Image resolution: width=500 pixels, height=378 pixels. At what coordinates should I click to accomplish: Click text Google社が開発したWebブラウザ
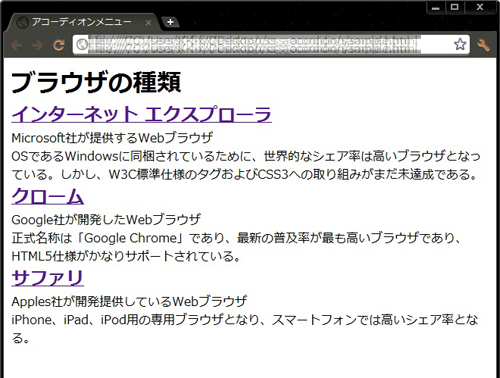pos(106,220)
